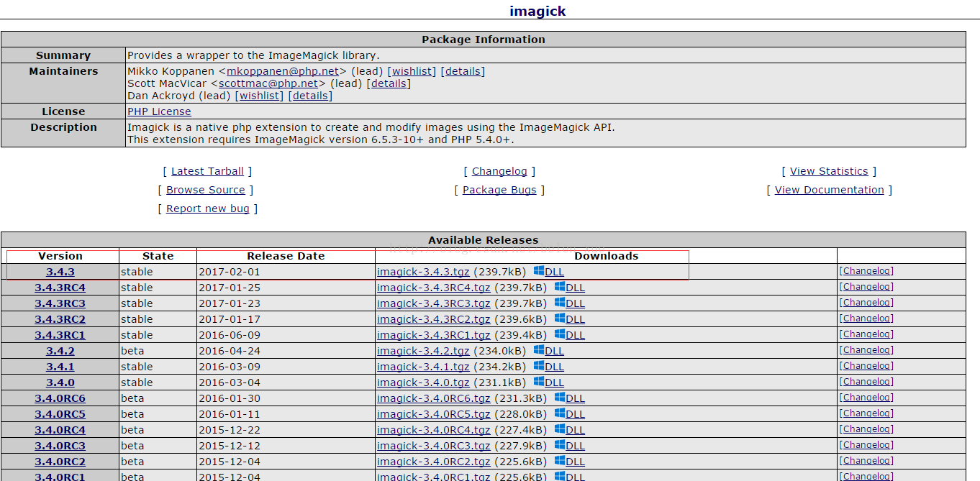
Task: Open version 3.4.1 release link
Action: click(60, 367)
